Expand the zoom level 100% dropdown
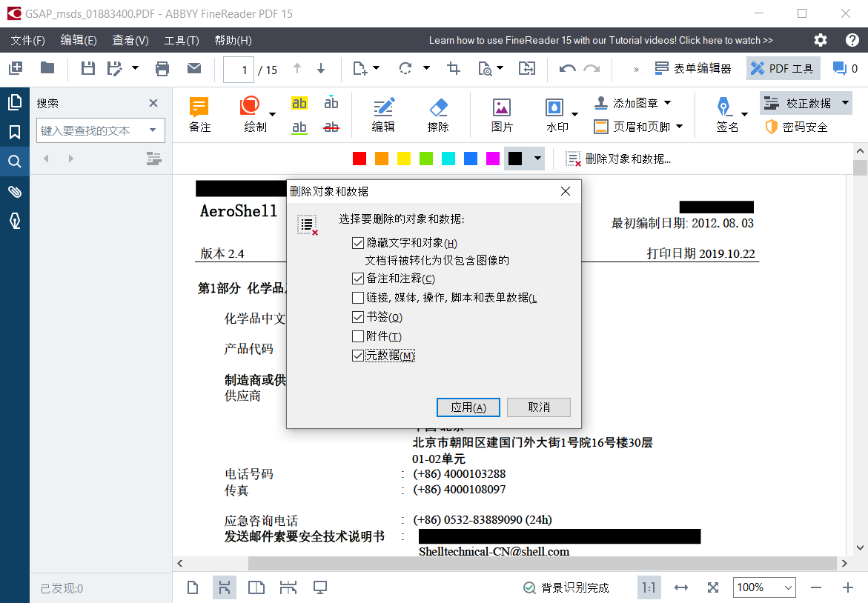Image resolution: width=868 pixels, height=603 pixels. [786, 587]
